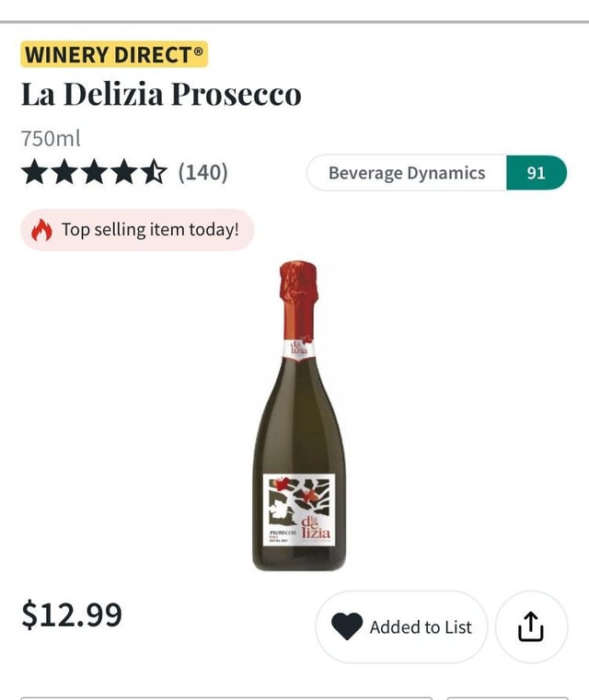Click the 750ml size text

pyautogui.click(x=51, y=139)
